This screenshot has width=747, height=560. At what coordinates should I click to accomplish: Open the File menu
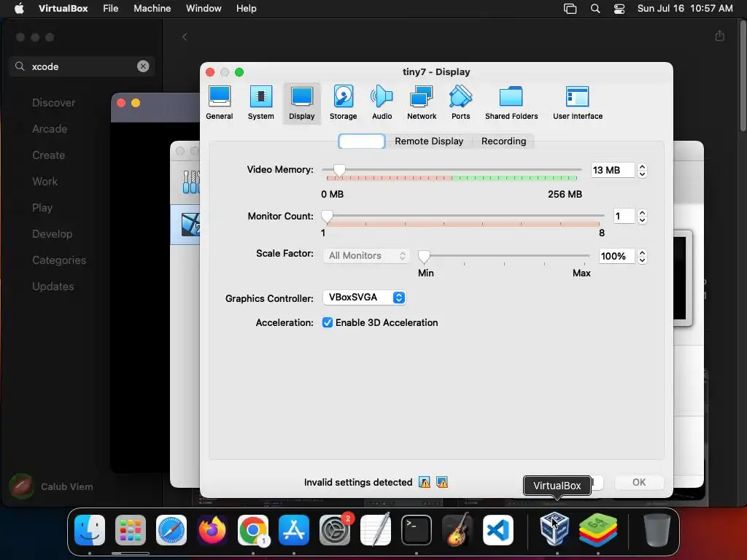point(111,9)
